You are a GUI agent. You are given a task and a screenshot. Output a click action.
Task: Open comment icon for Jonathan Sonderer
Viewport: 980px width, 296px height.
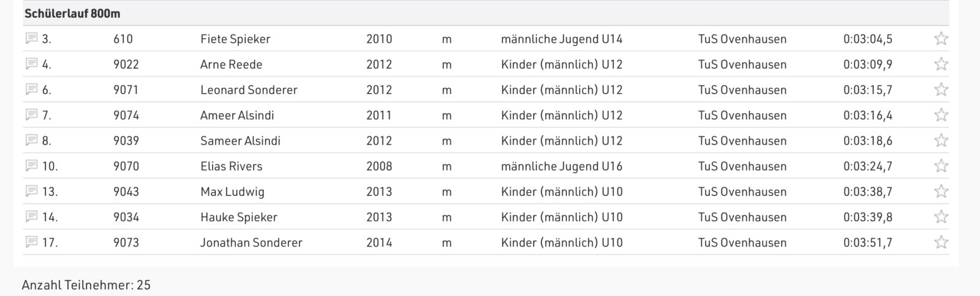pos(31,242)
